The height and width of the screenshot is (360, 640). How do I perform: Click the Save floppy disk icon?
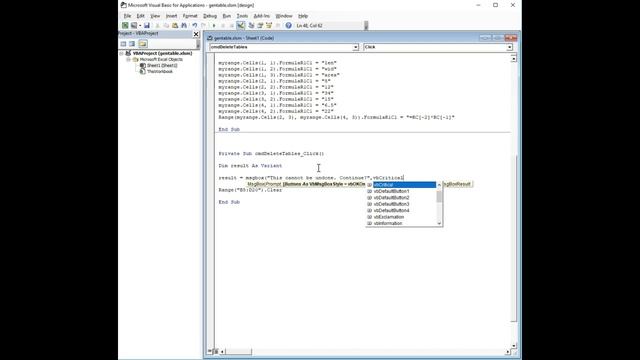coord(147,25)
